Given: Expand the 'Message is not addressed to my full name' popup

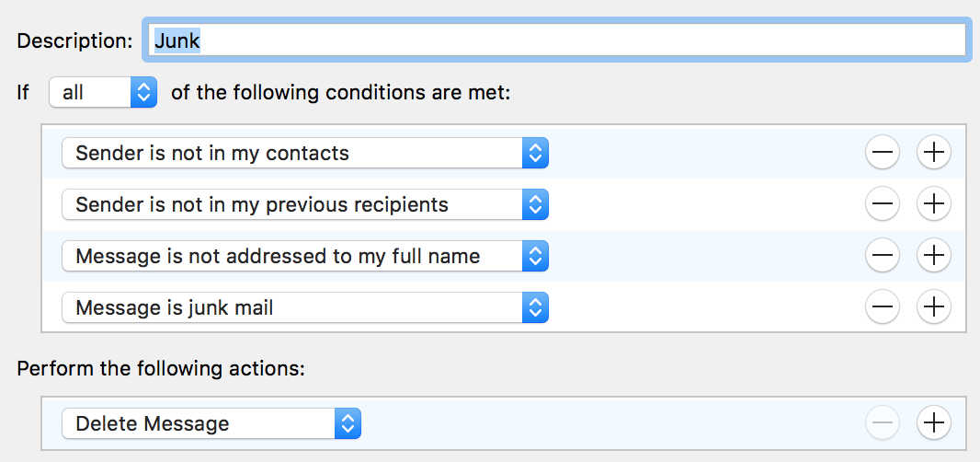Looking at the screenshot, I should (x=303, y=256).
